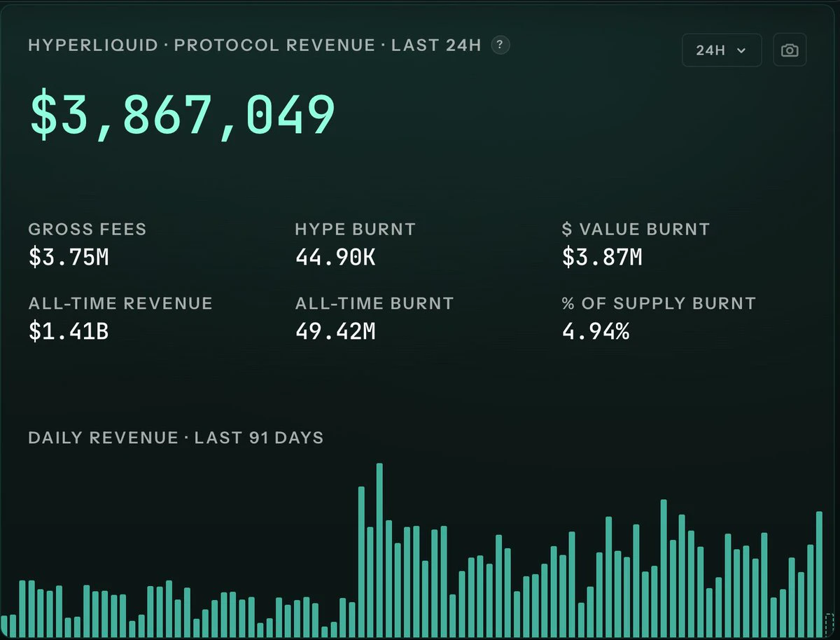
Task: Open the 24H timeframe dropdown
Action: (722, 50)
